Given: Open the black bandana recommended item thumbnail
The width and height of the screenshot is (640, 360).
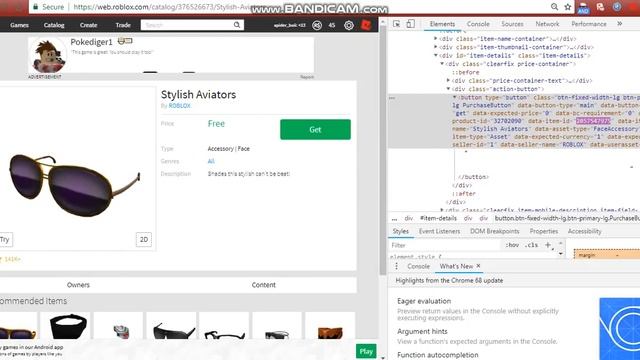Looking at the screenshot, I should tap(68, 327).
